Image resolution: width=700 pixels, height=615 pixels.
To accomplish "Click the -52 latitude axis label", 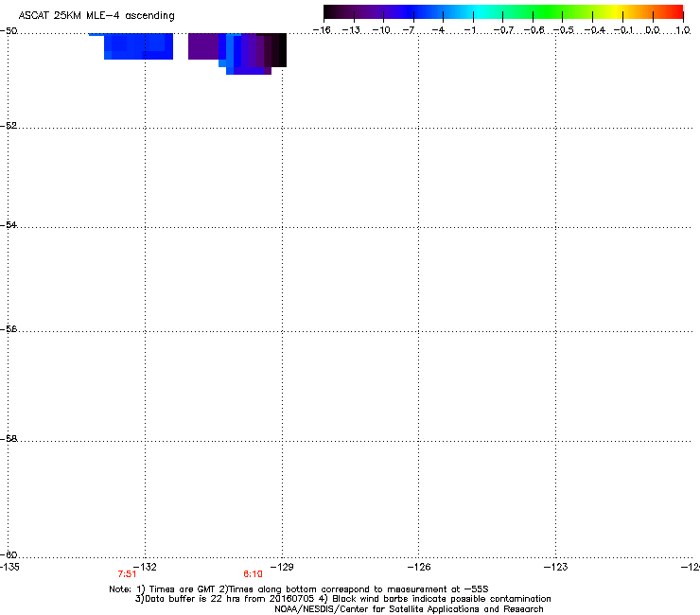I will (9, 126).
